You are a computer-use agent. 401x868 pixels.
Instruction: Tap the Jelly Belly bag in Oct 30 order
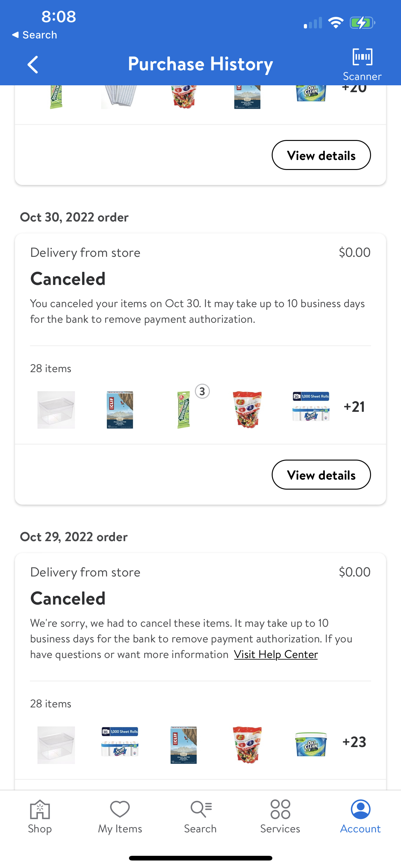coord(247,409)
